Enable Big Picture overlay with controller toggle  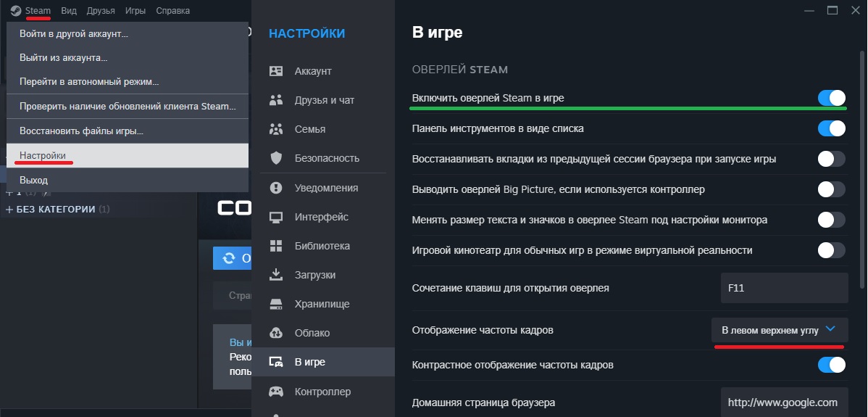click(x=832, y=189)
